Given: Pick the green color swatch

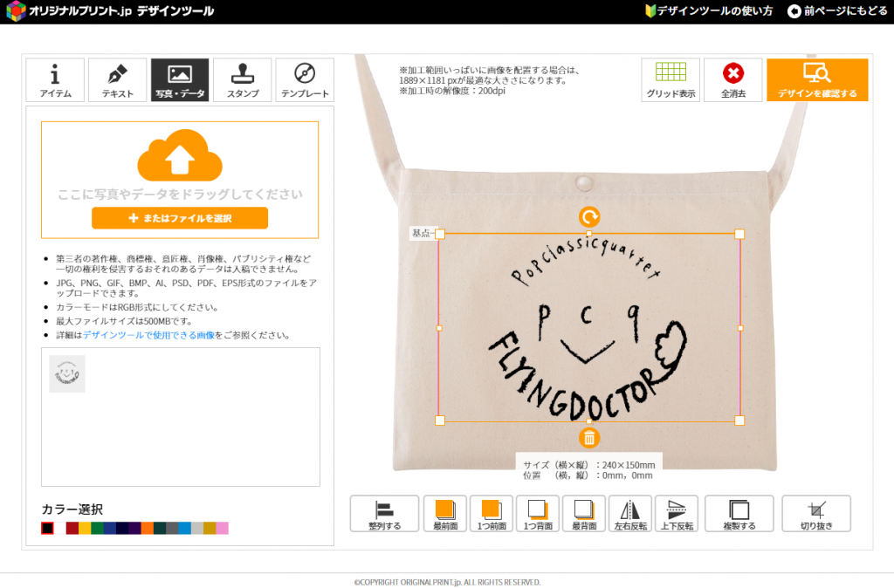Looking at the screenshot, I should pyautogui.click(x=98, y=528).
